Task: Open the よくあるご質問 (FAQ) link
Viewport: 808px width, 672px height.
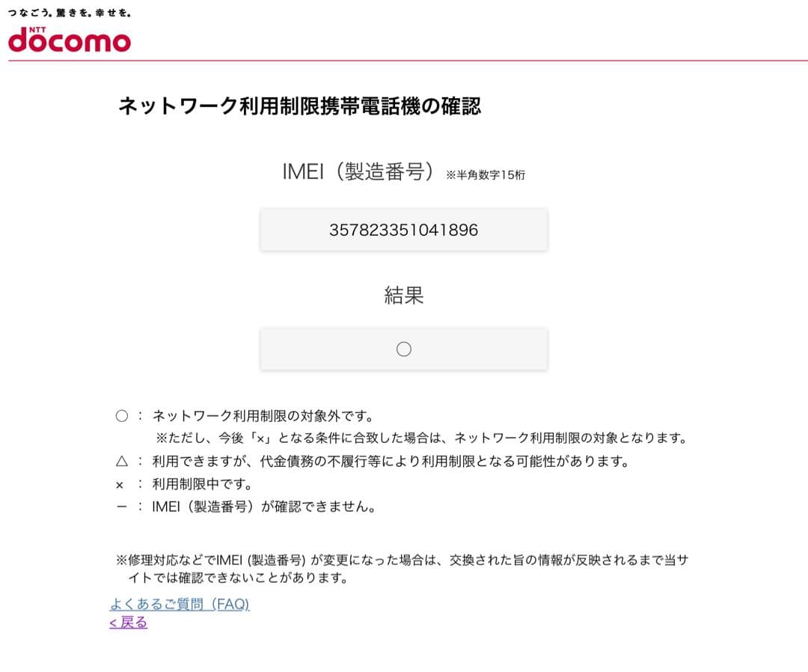Action: pyautogui.click(x=180, y=604)
